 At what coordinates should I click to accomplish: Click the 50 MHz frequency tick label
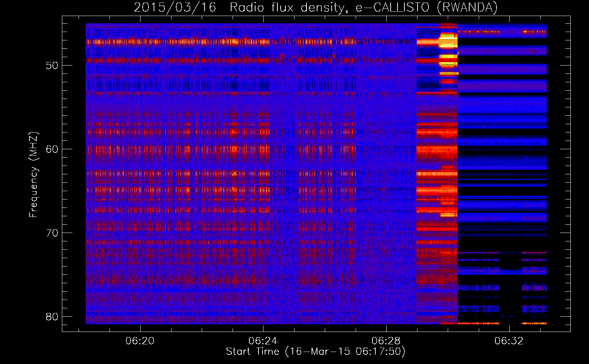[x=52, y=66]
